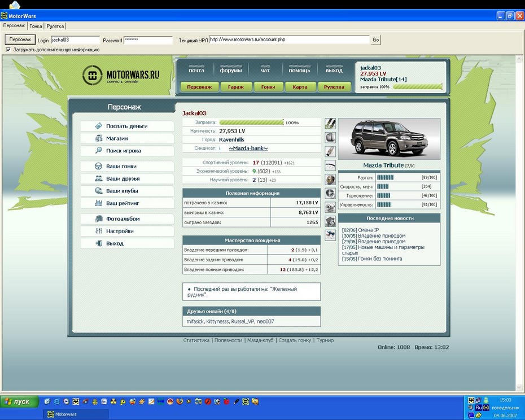Select the shock absorber springs part icon
This screenshot has height=420, width=525.
click(330, 124)
